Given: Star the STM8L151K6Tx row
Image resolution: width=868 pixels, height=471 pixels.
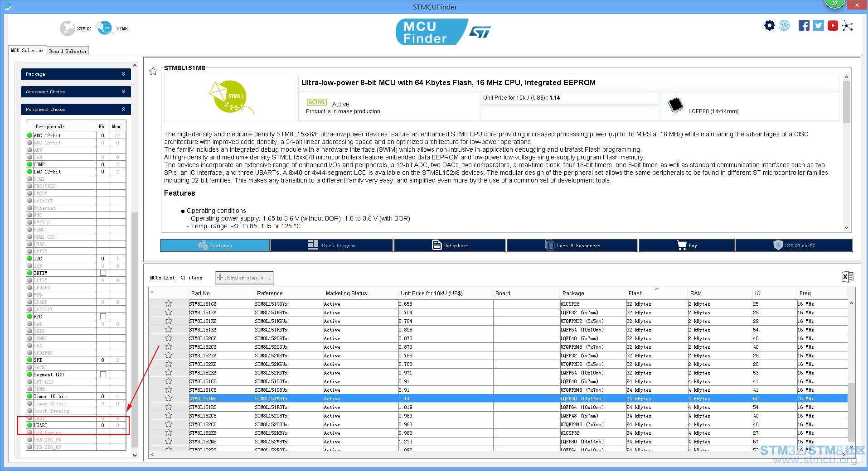Looking at the screenshot, I should [x=169, y=312].
